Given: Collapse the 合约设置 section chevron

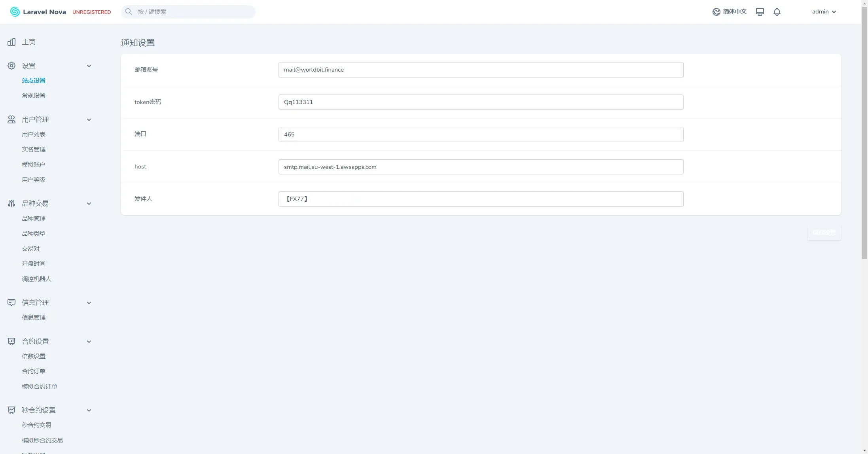Looking at the screenshot, I should 89,342.
